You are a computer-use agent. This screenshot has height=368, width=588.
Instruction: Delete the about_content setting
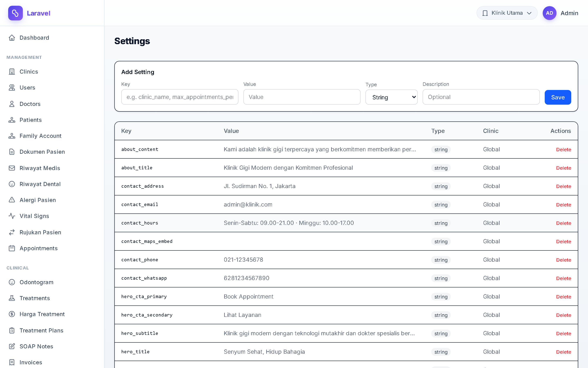pos(563,150)
